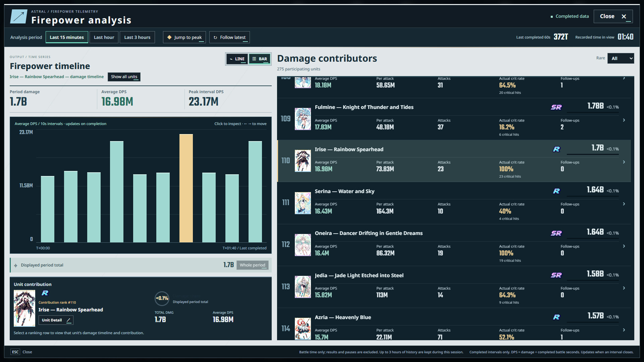Click the Firepower analysis arrow logo icon
644x362 pixels.
[x=18, y=16]
